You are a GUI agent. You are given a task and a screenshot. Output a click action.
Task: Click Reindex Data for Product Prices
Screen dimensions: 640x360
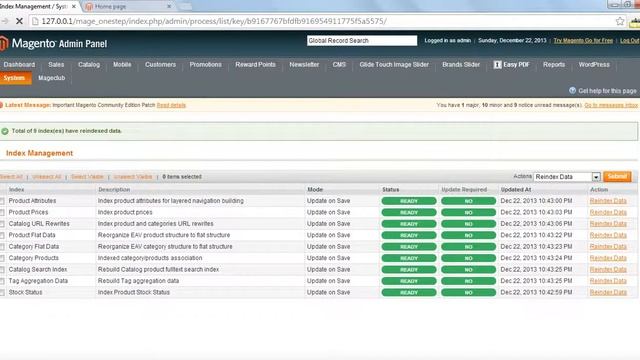pos(608,212)
